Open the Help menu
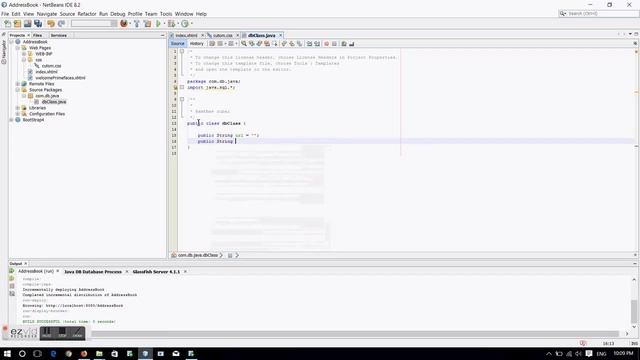The width and height of the screenshot is (640, 360). pos(201,14)
